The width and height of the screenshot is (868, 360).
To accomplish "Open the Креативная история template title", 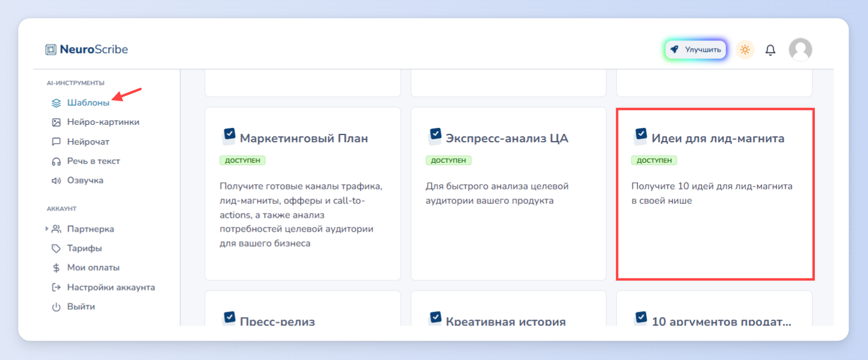I will [x=506, y=321].
